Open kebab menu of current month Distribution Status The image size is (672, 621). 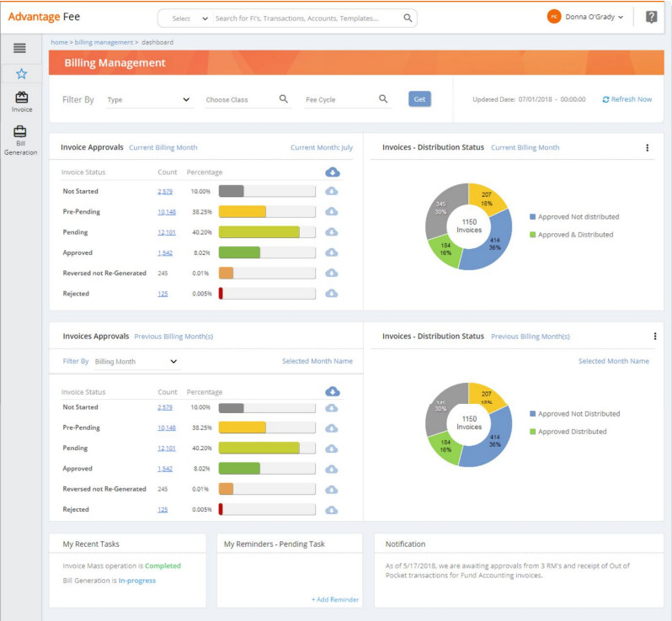pos(647,147)
